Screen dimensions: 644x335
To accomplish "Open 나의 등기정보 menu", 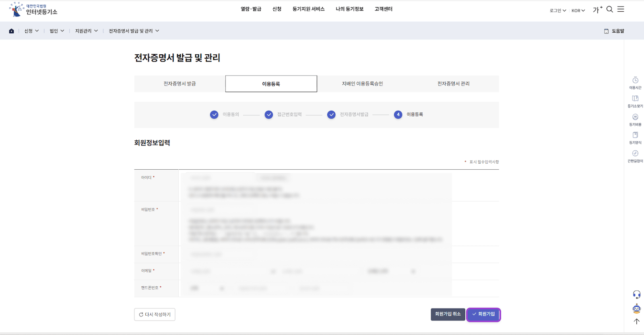I will coord(349,9).
